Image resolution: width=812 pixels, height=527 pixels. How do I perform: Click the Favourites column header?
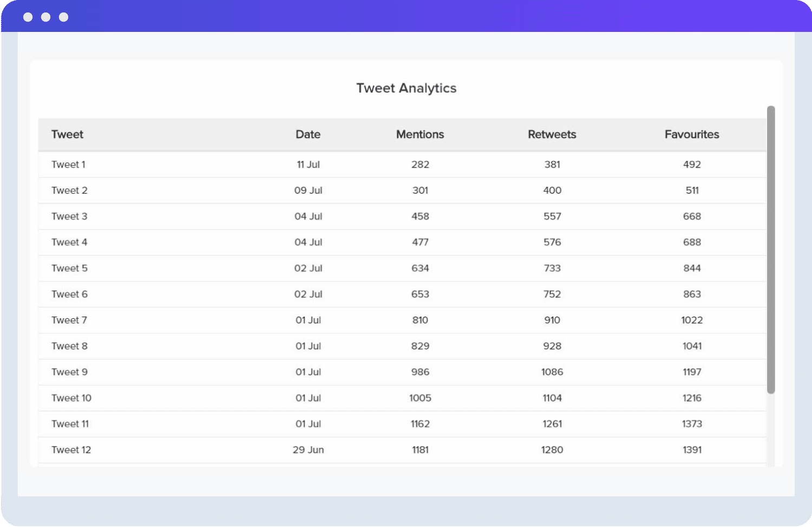692,134
